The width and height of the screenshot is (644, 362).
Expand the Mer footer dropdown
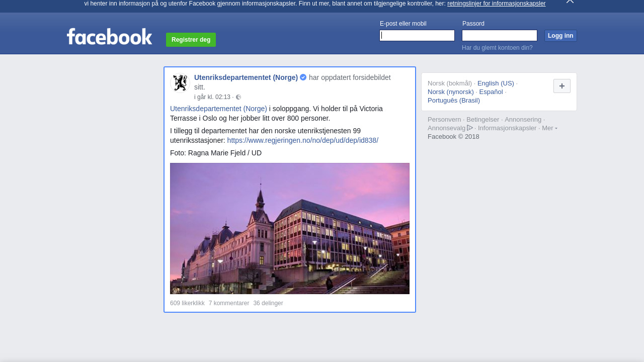(x=549, y=128)
